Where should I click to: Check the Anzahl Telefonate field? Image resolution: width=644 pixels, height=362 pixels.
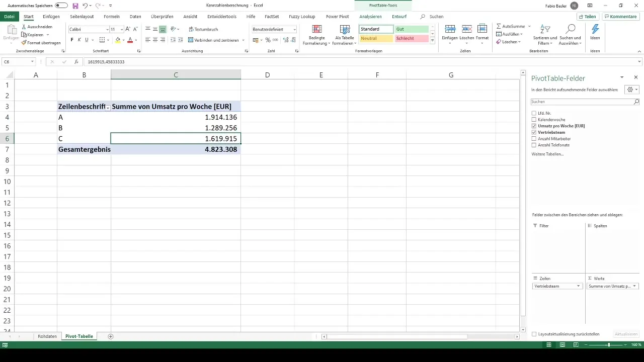534,145
